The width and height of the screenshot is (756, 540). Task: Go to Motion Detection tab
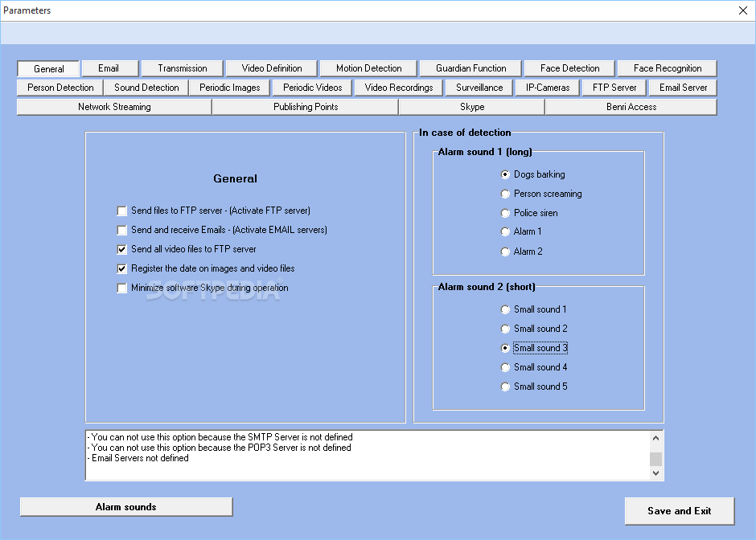368,68
